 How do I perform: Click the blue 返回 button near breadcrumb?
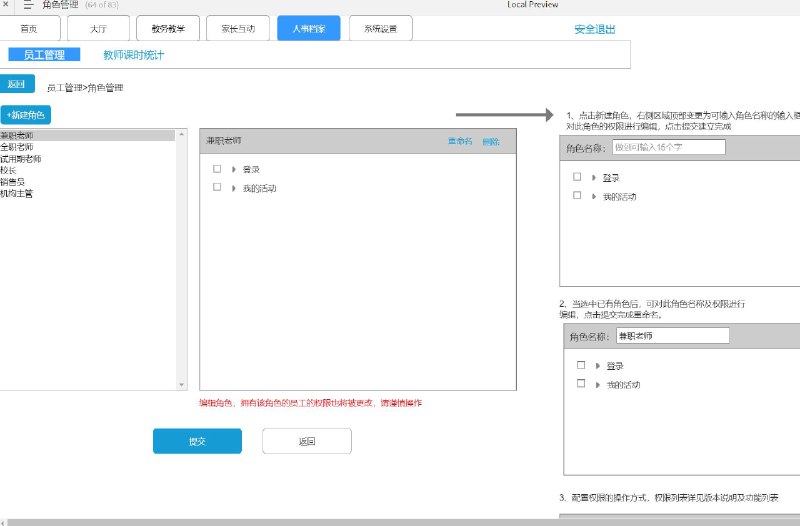[17, 84]
